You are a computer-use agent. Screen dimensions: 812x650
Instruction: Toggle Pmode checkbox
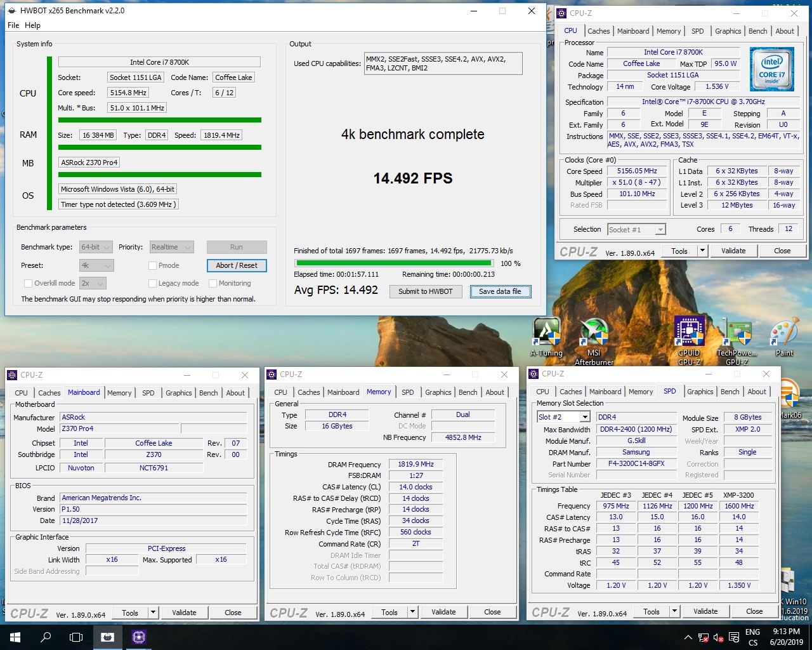coord(152,265)
